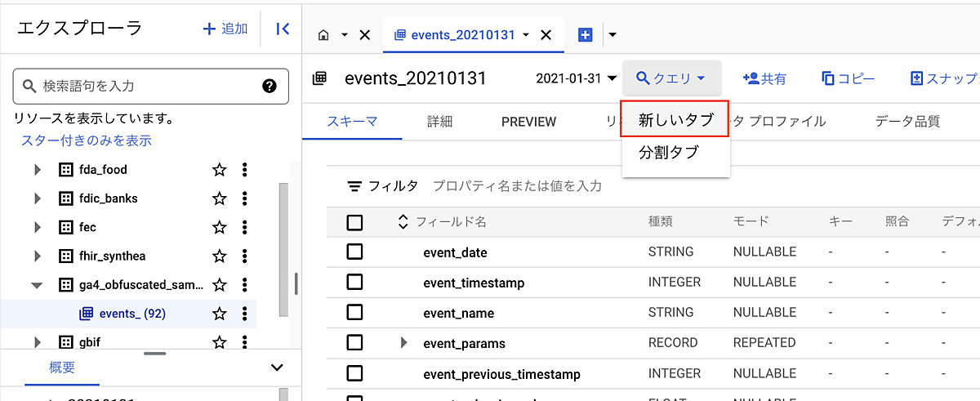
Task: Collapse the explorer panel with the arrow icon
Action: 283,29
